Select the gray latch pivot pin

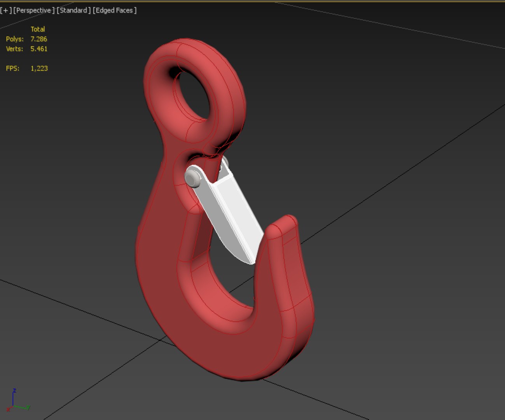[193, 178]
